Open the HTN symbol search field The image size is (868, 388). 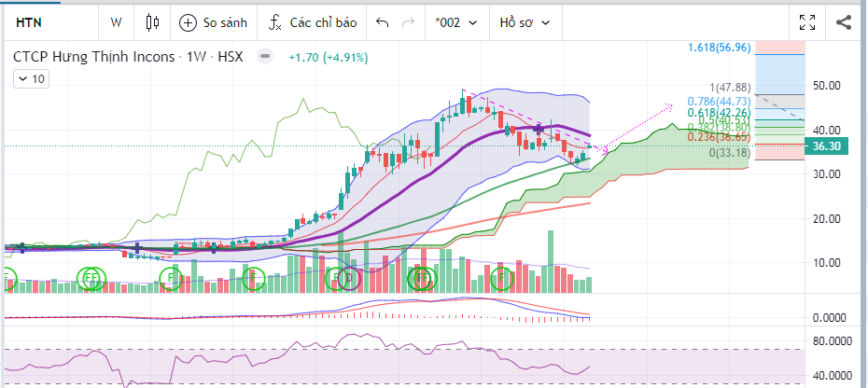(x=49, y=22)
